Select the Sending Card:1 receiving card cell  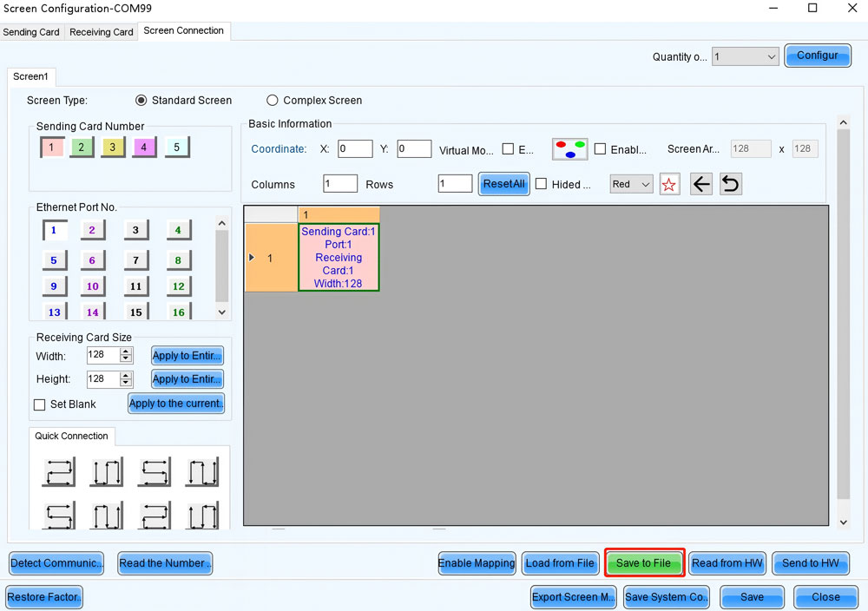pos(339,258)
